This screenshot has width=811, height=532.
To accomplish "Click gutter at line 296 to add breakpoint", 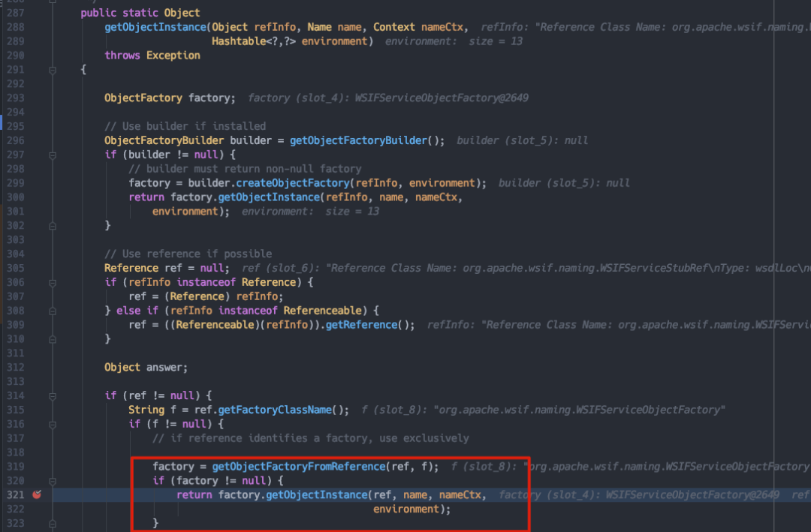I will coord(36,140).
